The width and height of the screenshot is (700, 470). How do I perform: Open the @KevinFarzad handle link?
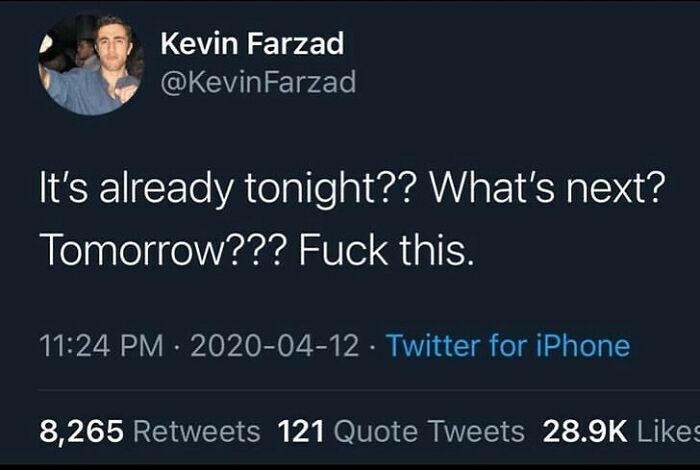click(258, 82)
